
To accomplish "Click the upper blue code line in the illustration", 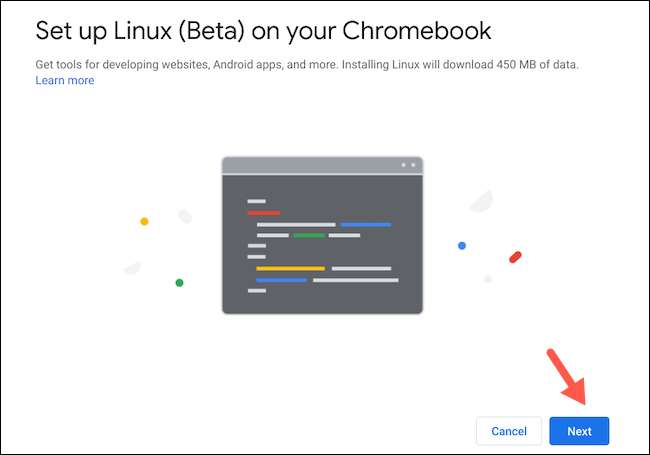I will (x=365, y=224).
